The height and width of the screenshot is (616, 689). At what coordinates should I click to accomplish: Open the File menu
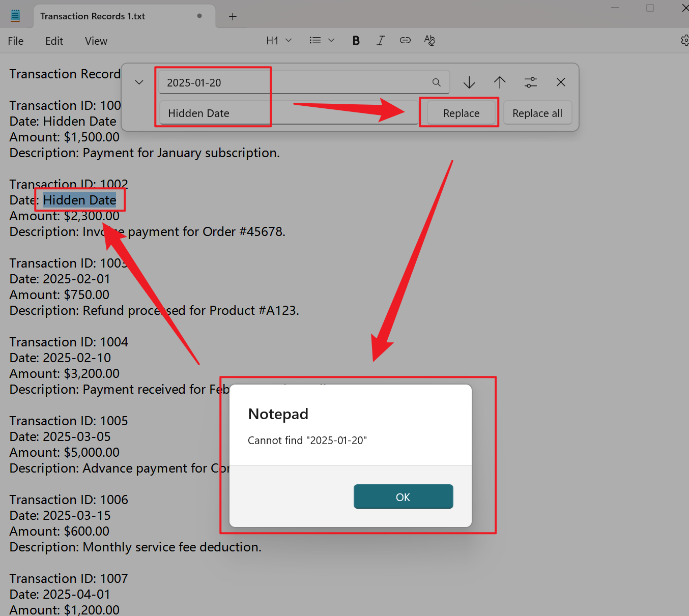click(x=16, y=41)
